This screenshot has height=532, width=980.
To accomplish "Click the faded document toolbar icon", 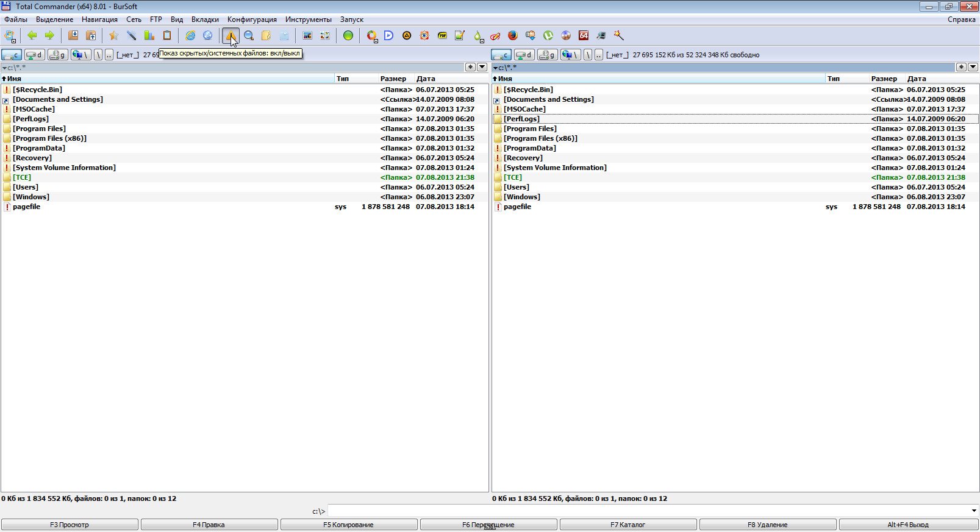I will click(284, 35).
